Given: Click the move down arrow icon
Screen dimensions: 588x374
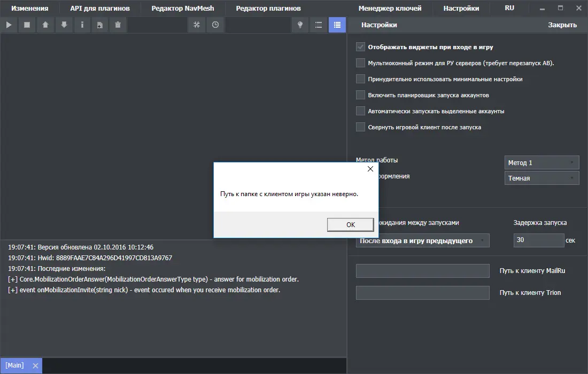Looking at the screenshot, I should tap(64, 25).
